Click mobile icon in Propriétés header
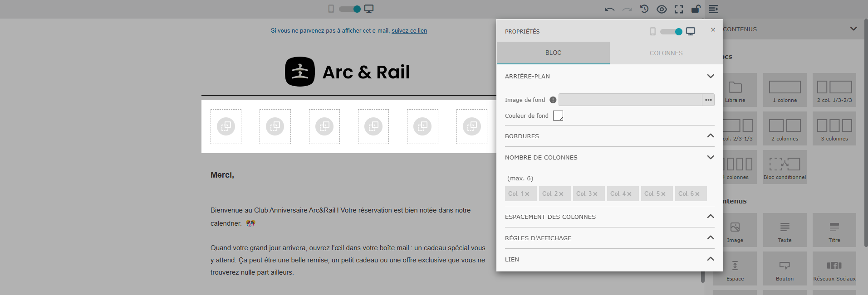 coord(652,31)
